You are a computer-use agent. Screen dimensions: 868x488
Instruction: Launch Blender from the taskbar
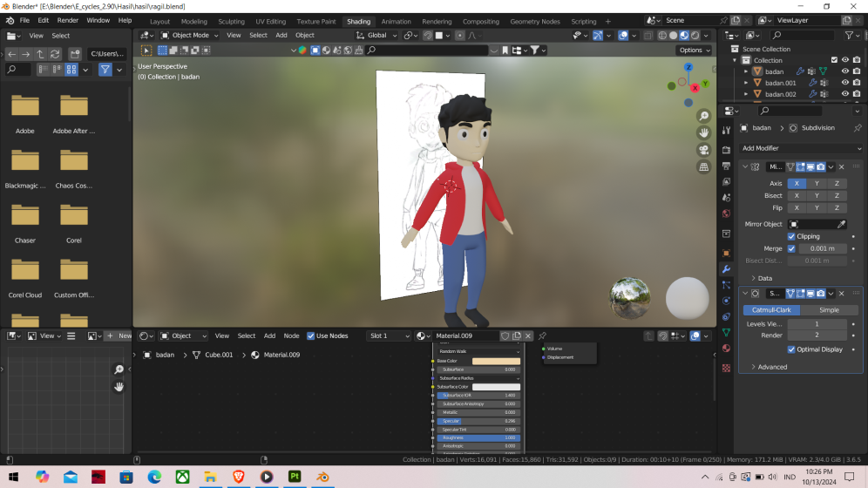[x=323, y=477]
